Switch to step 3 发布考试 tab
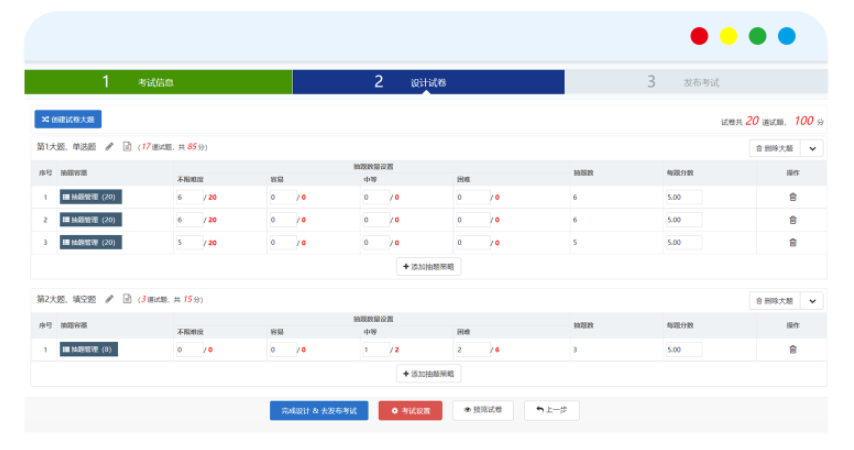 696,82
